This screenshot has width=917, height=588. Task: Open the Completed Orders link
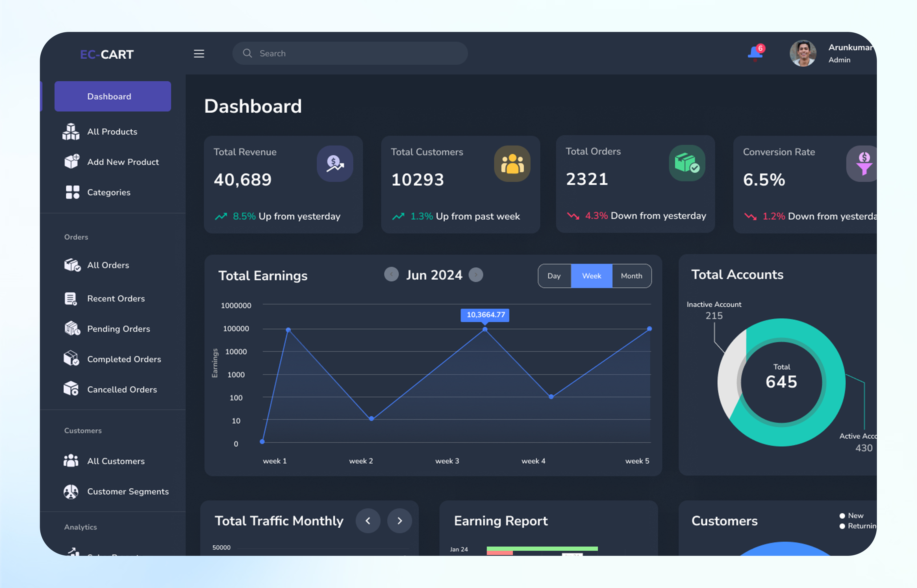click(124, 359)
